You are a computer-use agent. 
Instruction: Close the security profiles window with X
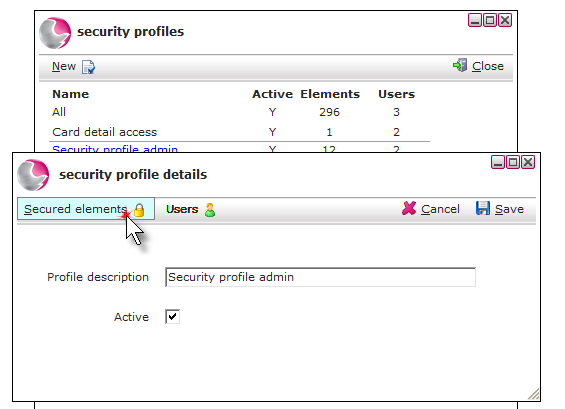coord(505,20)
